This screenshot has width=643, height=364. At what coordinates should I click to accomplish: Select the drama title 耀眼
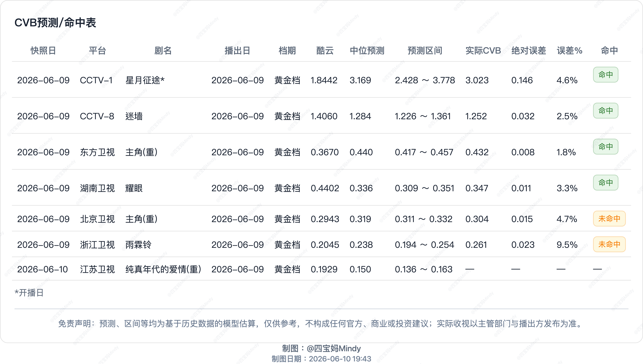coord(134,188)
